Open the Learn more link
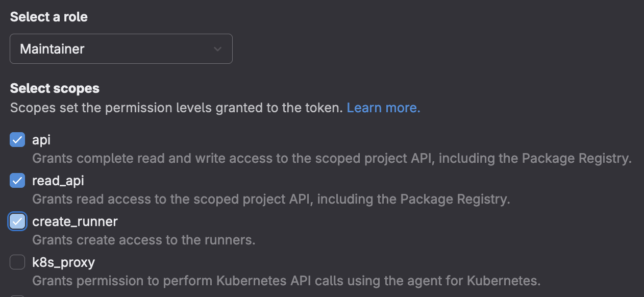Screen dimensions: 644x297 383,108
